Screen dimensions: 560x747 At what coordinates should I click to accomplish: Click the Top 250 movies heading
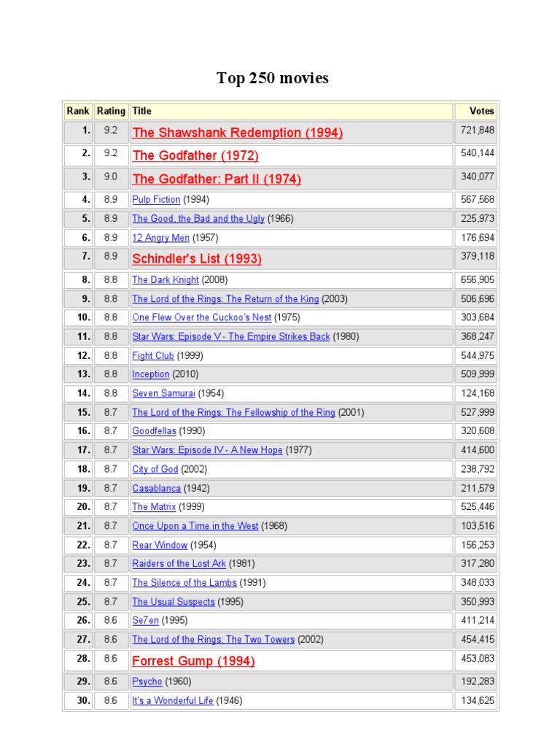[x=273, y=77]
